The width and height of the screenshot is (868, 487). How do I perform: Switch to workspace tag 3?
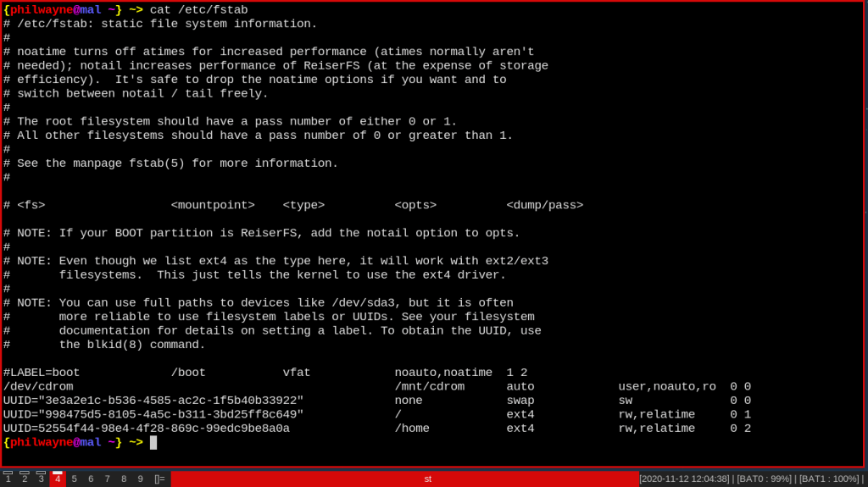pyautogui.click(x=41, y=479)
